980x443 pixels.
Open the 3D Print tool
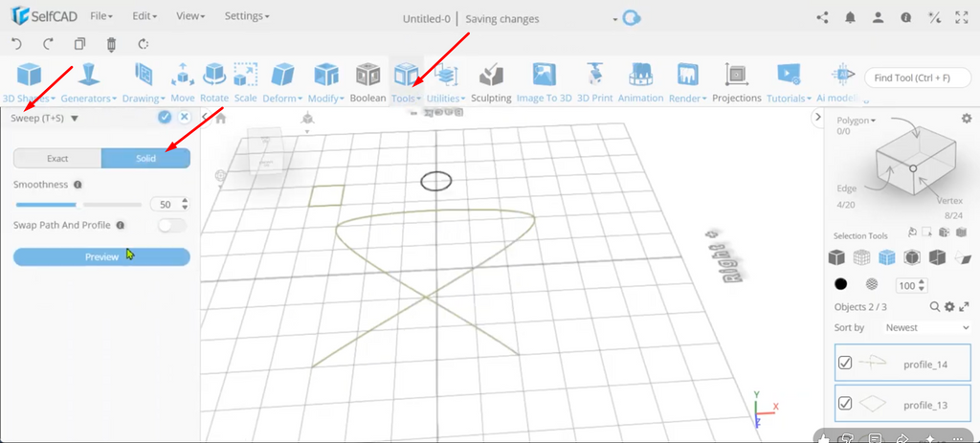pos(594,81)
